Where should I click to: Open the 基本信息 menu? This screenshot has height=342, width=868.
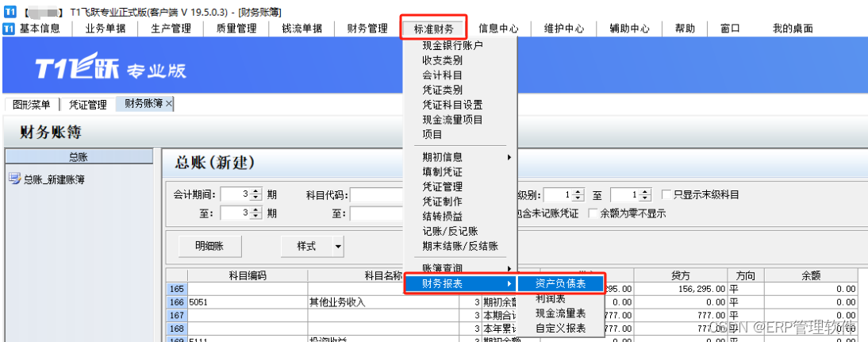(40, 29)
